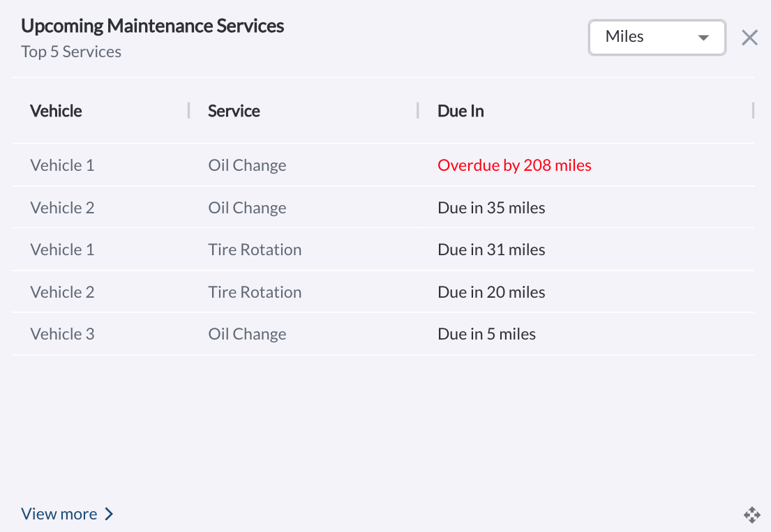Click Tire Rotation service for Vehicle 2
The width and height of the screenshot is (771, 532).
[255, 292]
